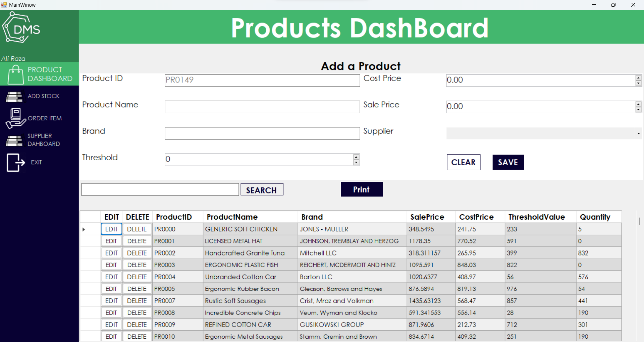Go to Supplier Dashboard menu item

44,140
